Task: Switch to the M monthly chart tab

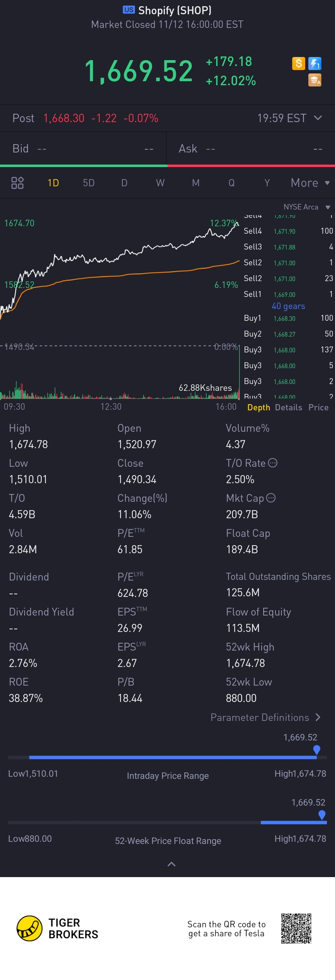Action: click(196, 183)
